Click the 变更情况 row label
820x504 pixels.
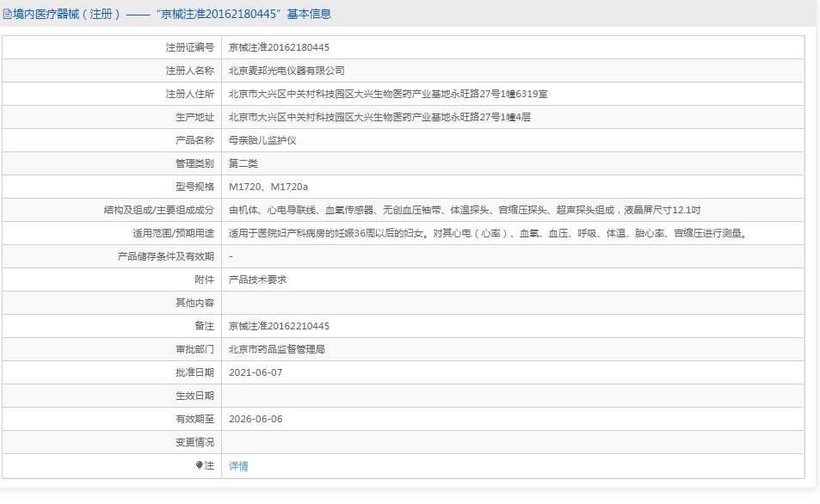[194, 442]
